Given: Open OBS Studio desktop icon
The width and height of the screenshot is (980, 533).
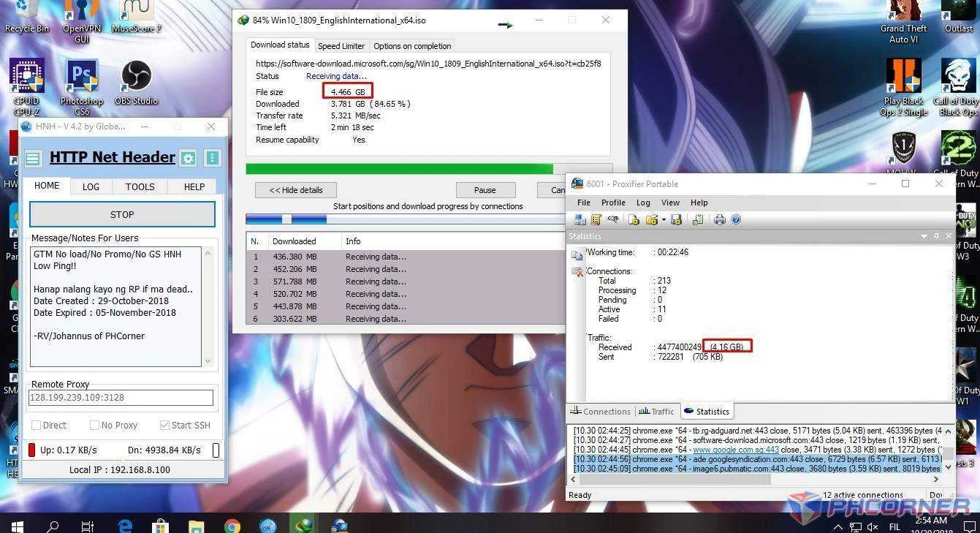Looking at the screenshot, I should point(136,83).
